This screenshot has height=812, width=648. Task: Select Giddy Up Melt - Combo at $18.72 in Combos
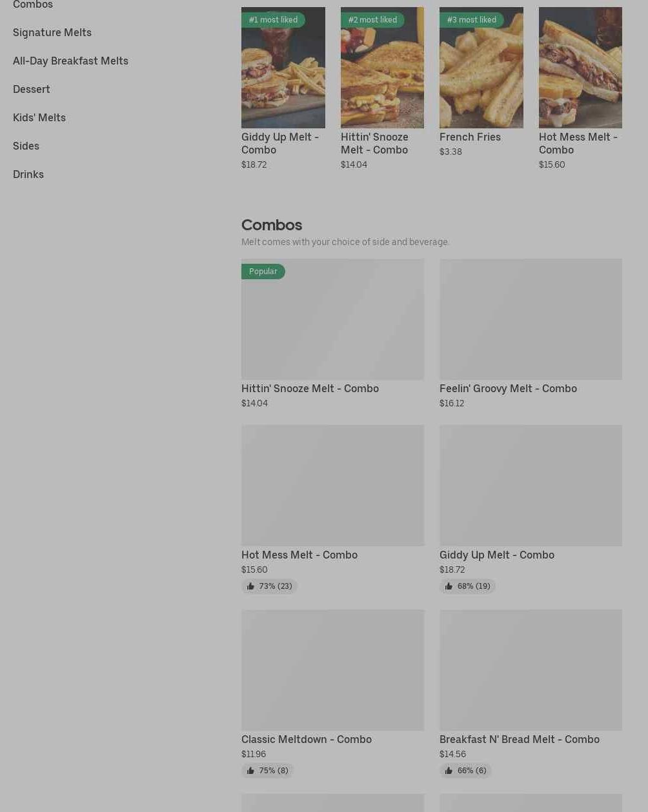point(496,555)
